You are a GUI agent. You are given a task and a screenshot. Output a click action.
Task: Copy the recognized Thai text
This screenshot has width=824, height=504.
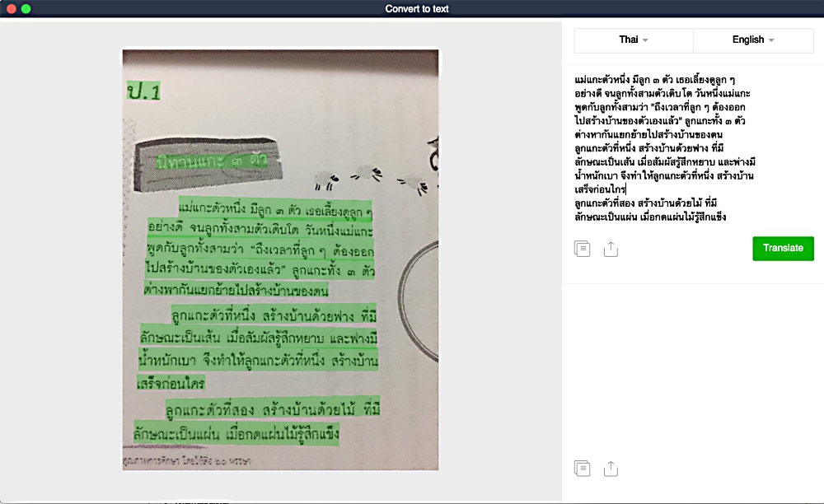point(583,249)
